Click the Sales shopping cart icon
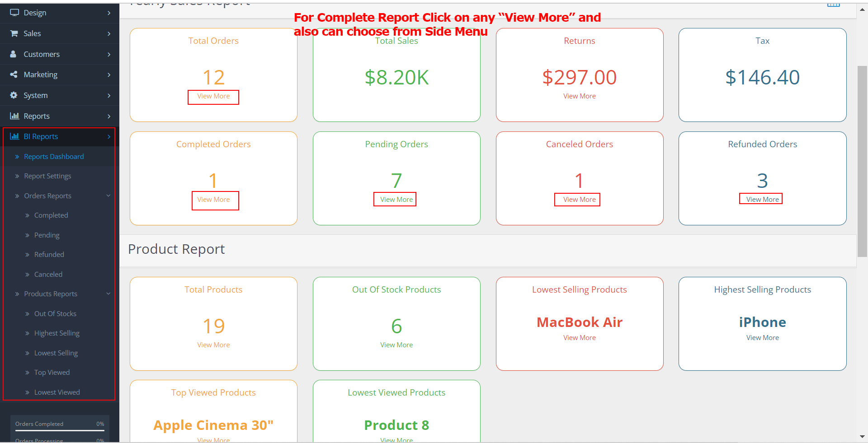The image size is (868, 443). [14, 33]
